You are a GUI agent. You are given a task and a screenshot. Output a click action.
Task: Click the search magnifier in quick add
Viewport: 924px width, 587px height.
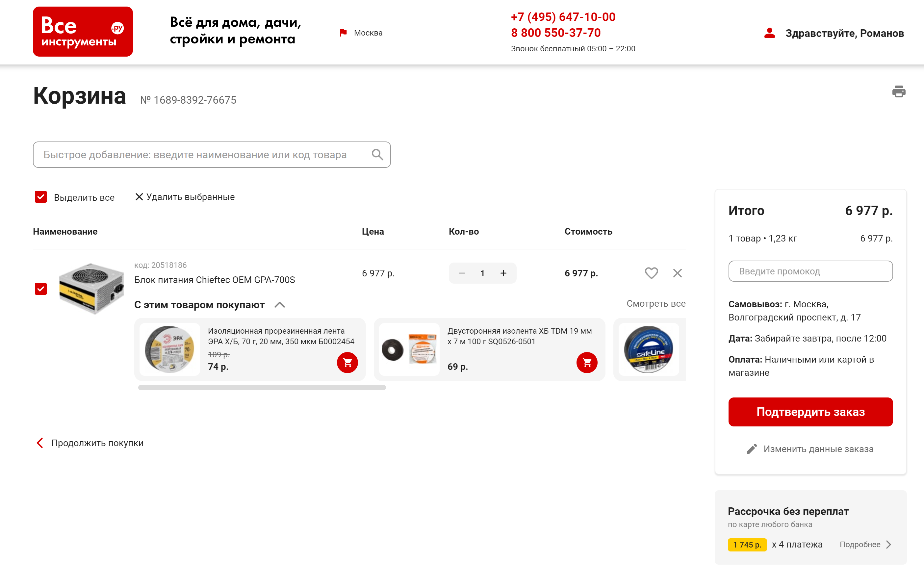point(377,155)
